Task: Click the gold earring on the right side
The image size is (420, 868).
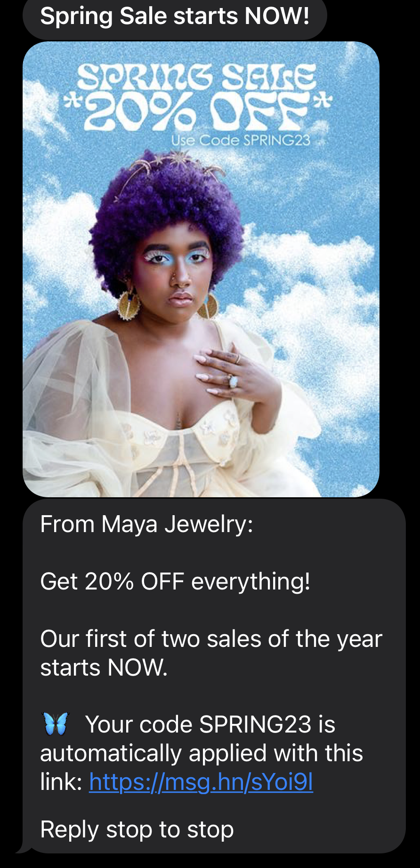Action: pyautogui.click(x=208, y=305)
